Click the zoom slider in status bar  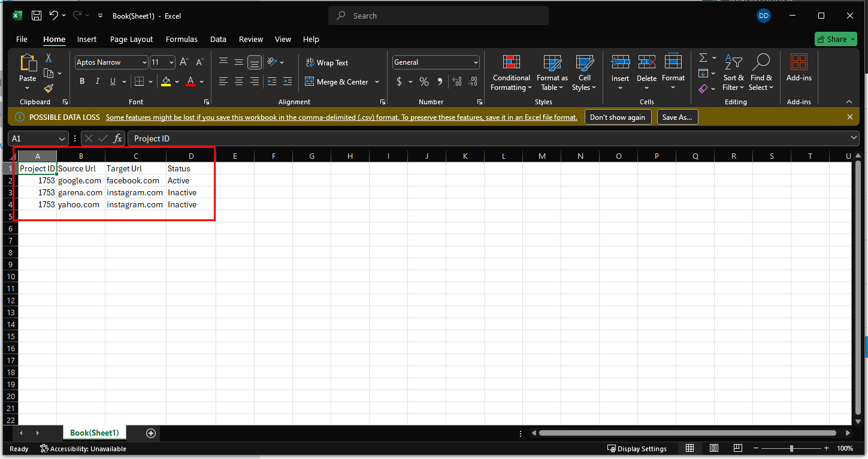tap(791, 448)
